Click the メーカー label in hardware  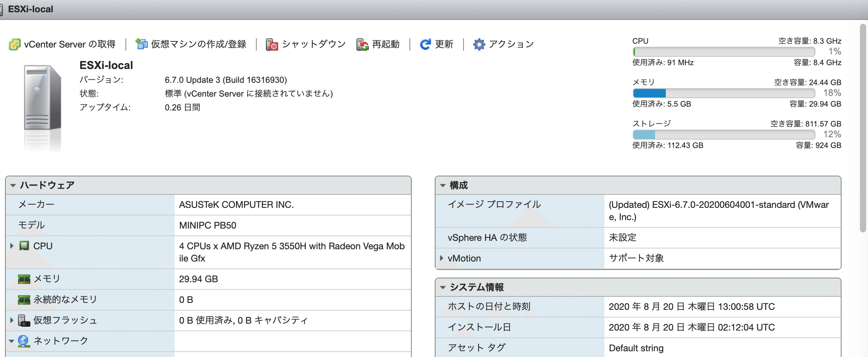click(x=36, y=204)
